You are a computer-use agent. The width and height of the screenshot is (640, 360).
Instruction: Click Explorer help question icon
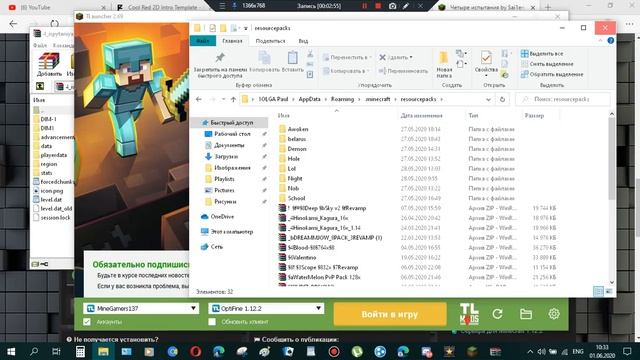[x=611, y=40]
